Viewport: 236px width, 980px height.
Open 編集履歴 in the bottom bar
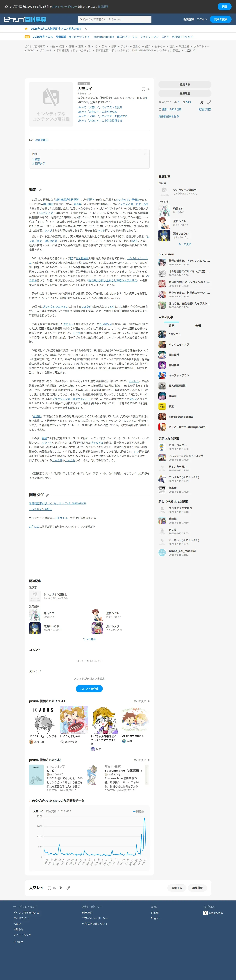[197, 888]
